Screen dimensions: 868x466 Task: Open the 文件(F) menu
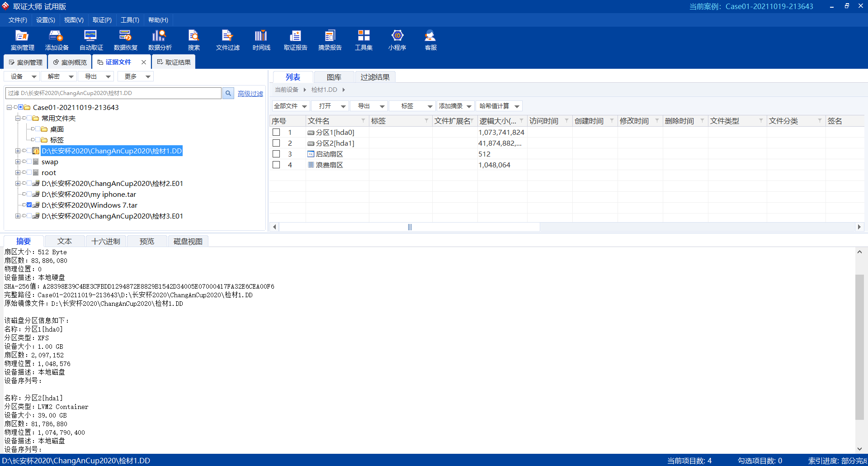pyautogui.click(x=18, y=20)
